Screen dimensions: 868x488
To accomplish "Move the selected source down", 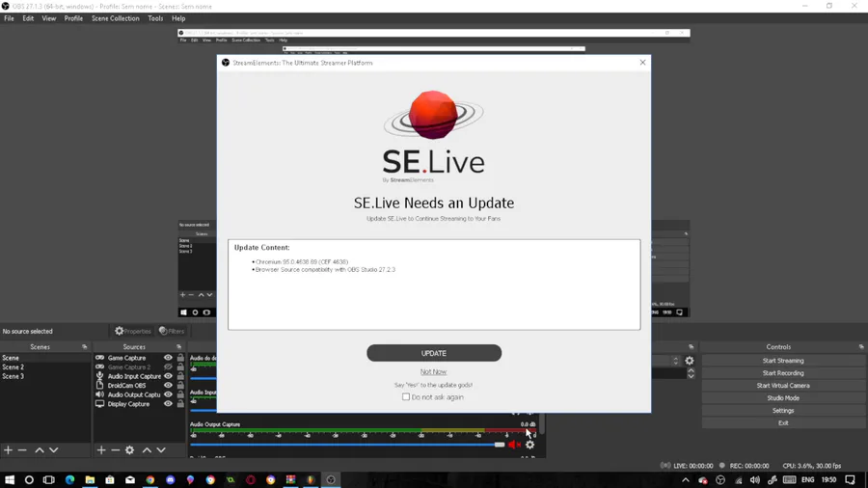I will (161, 450).
